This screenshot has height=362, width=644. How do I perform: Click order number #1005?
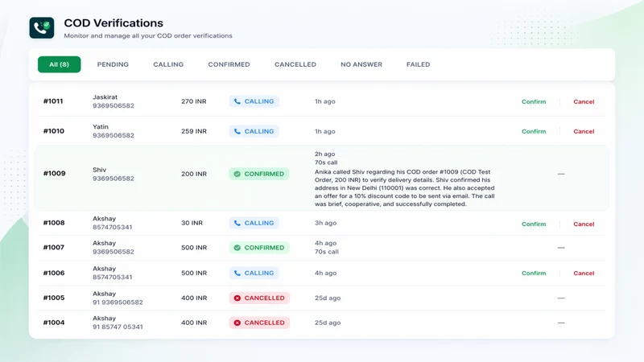click(x=54, y=298)
